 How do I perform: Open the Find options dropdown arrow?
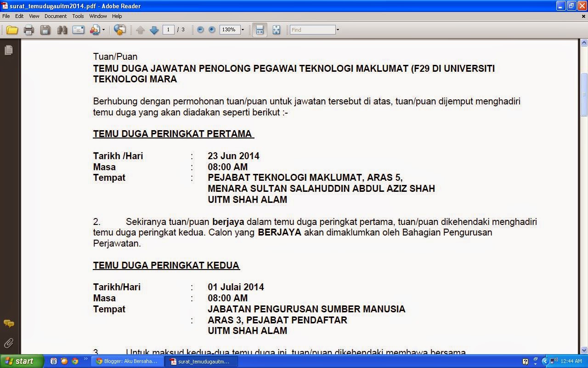coord(338,30)
